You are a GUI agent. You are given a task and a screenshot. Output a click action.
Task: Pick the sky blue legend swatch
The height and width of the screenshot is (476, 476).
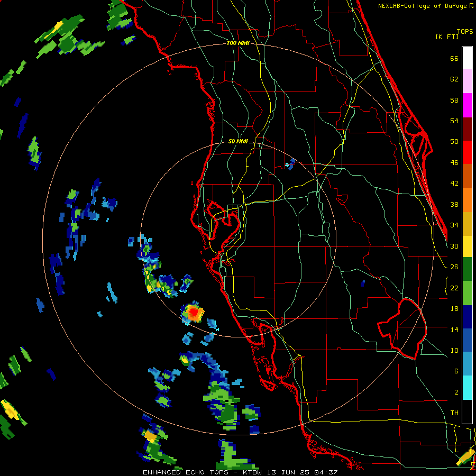[467, 364]
